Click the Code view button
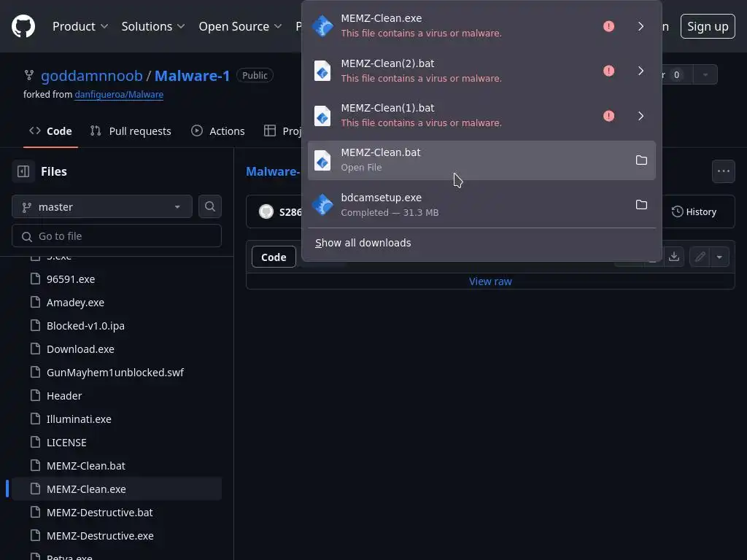 point(274,257)
